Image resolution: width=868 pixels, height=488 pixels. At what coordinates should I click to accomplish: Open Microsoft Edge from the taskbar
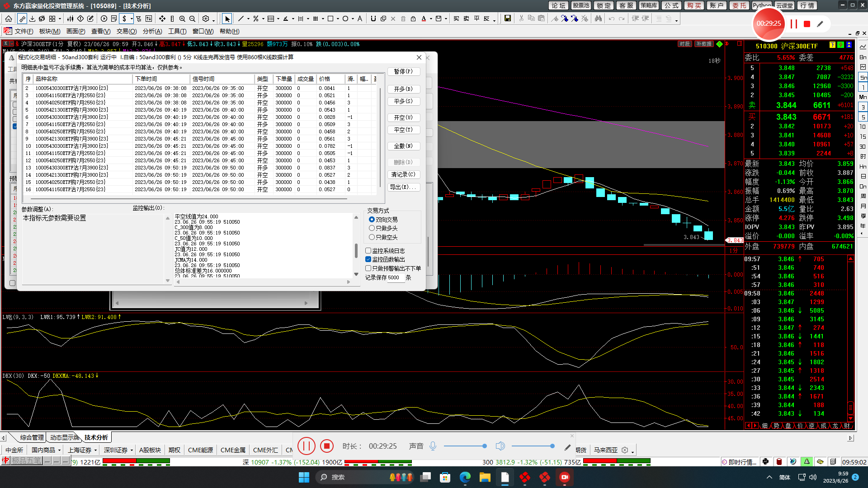[465, 477]
